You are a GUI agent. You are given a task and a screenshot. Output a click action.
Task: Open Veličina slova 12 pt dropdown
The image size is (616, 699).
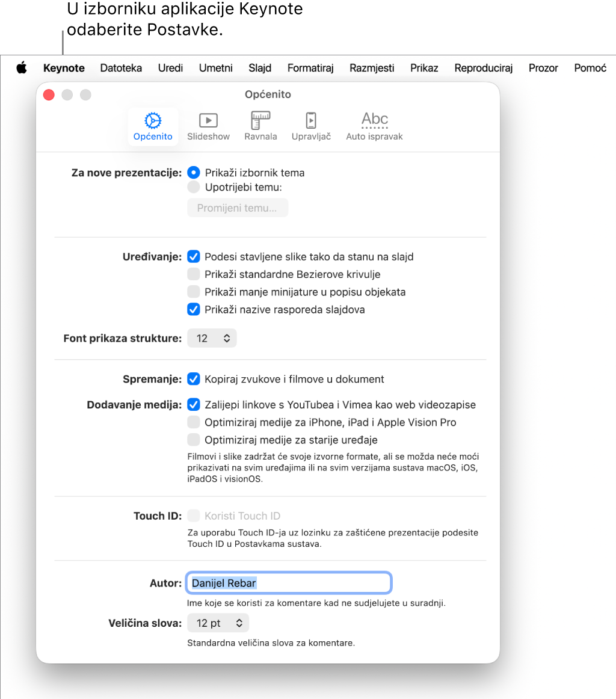218,623
